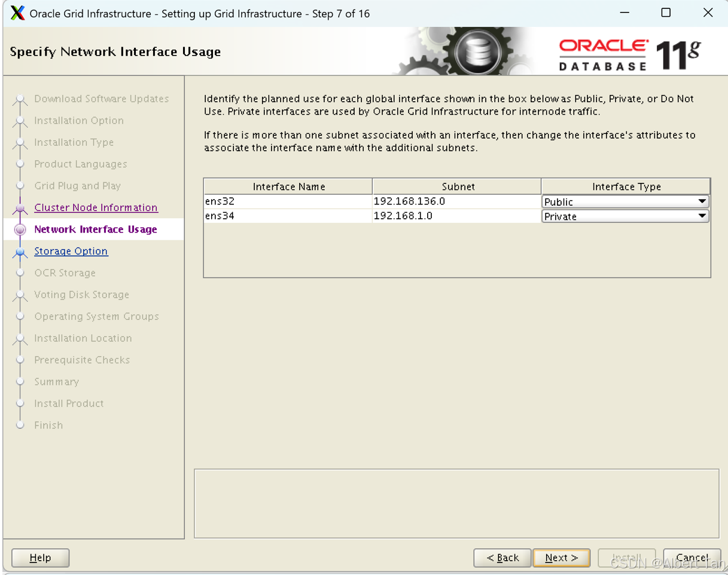Click the step marker beside Storage Option
This screenshot has height=575, width=728.
[20, 252]
